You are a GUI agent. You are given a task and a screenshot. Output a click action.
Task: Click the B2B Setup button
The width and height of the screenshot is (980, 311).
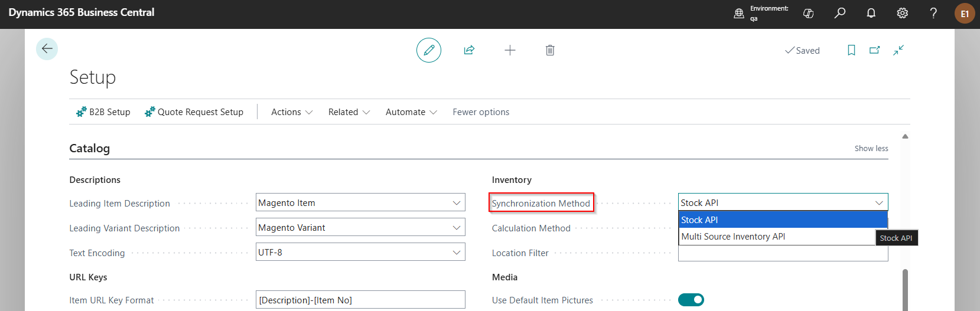point(103,112)
